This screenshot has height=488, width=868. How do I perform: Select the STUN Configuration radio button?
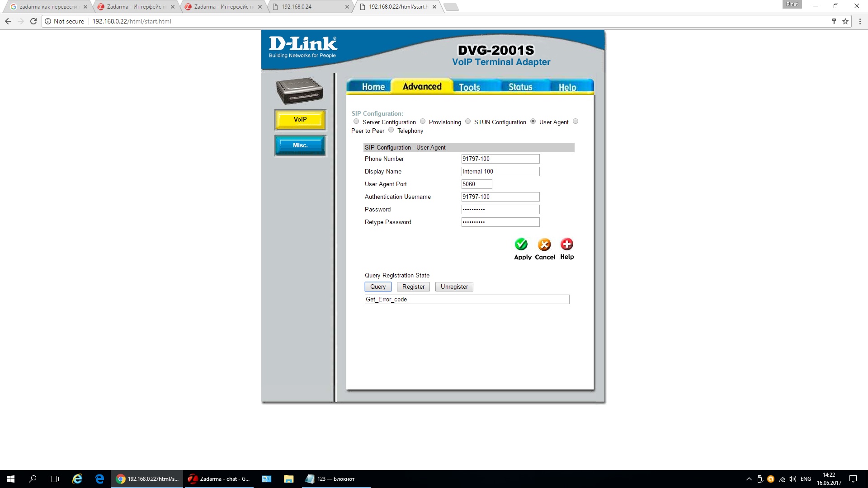tap(468, 122)
